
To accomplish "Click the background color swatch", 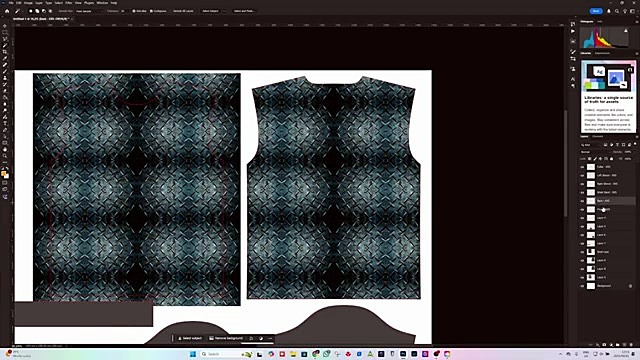I will coord(6,176).
